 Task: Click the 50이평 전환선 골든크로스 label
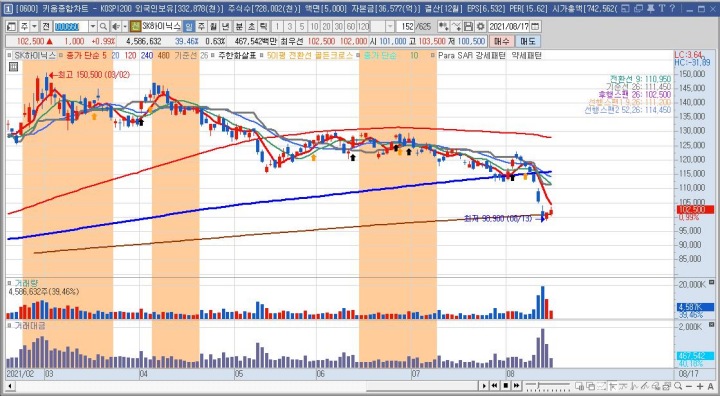[309, 56]
